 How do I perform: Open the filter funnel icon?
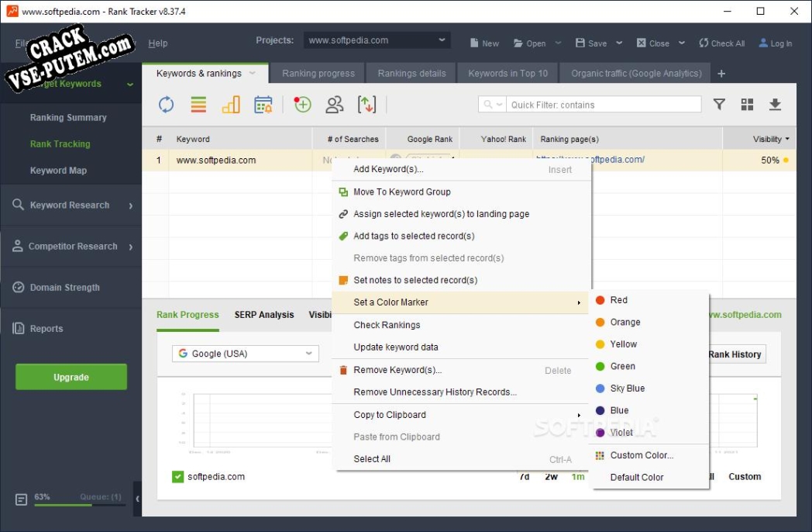719,105
